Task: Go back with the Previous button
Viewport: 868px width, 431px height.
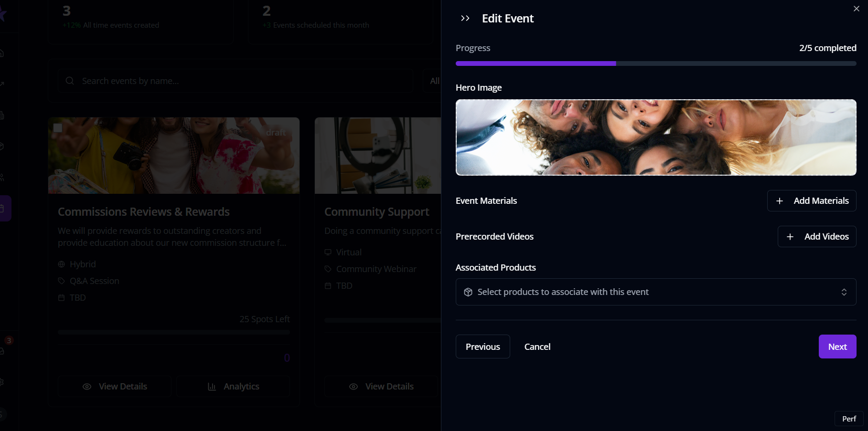Action: point(483,347)
